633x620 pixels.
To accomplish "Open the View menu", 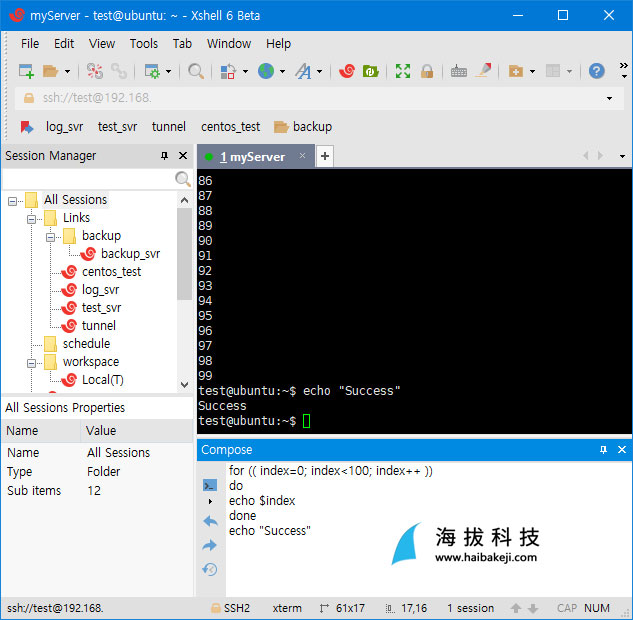I will coord(102,44).
